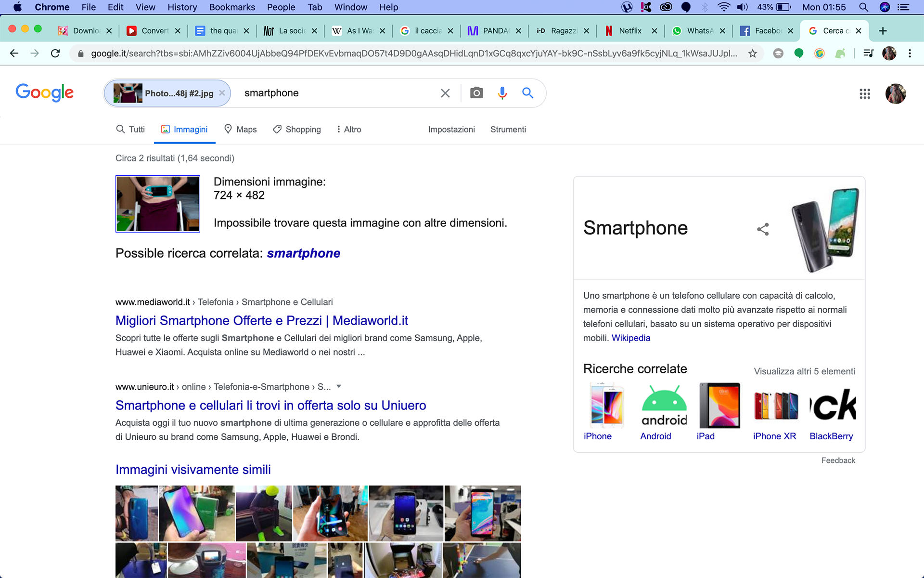Click the Chrome profile avatar in toolbar

(889, 53)
